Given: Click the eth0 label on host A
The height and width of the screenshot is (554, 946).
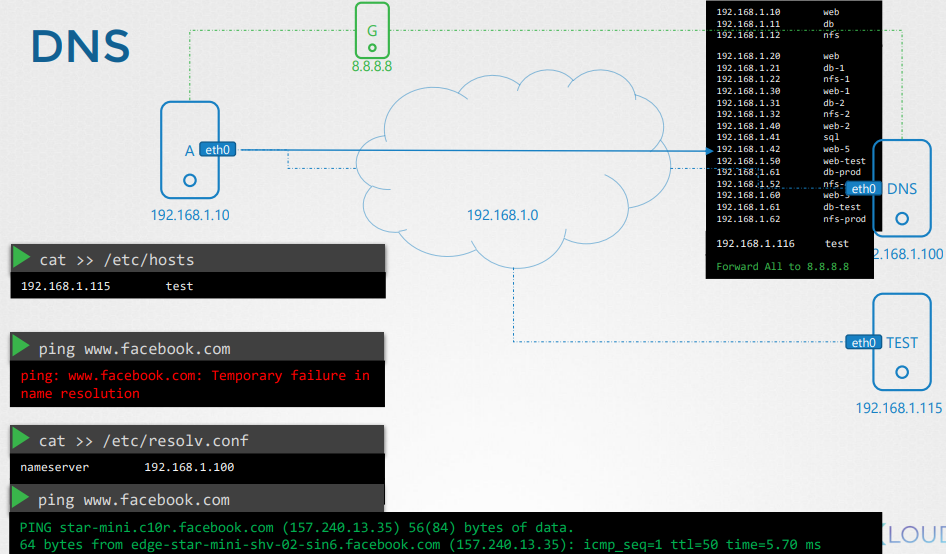Looking at the screenshot, I should pos(217,150).
